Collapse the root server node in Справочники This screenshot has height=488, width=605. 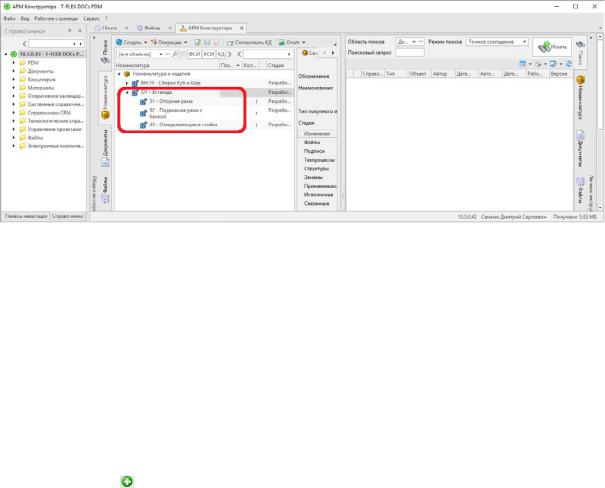(6, 54)
